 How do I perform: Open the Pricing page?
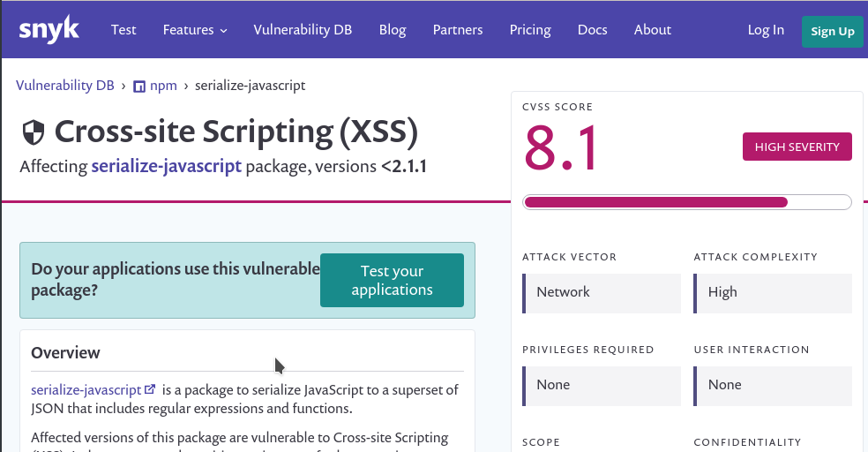530,30
